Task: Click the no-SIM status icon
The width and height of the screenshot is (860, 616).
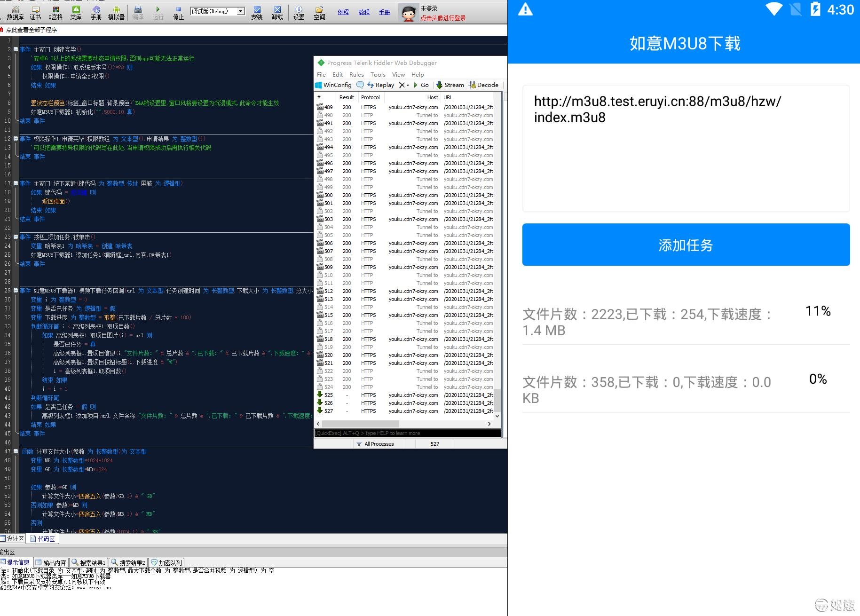Action: [796, 9]
